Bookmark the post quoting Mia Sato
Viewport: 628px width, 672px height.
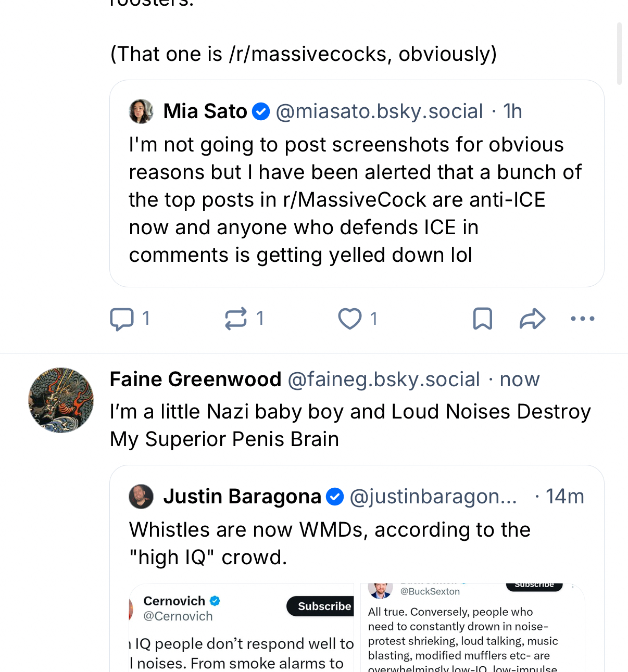click(x=483, y=319)
